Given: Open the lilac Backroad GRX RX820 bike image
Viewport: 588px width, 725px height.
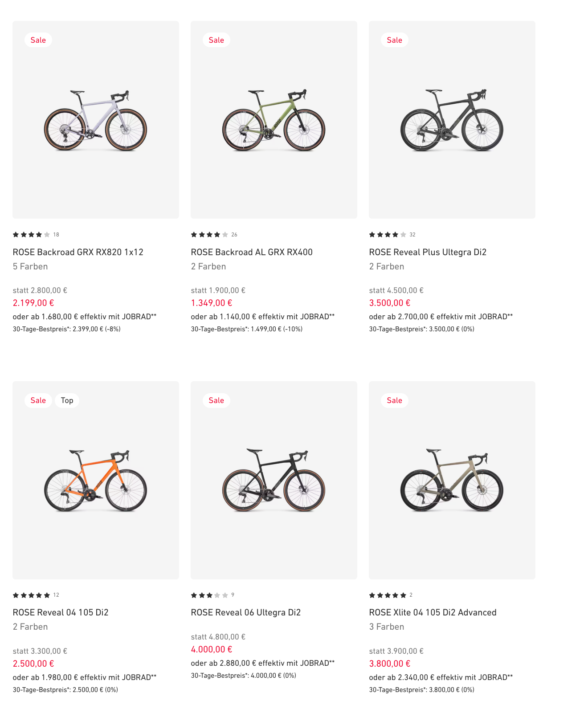Looking at the screenshot, I should point(95,120).
